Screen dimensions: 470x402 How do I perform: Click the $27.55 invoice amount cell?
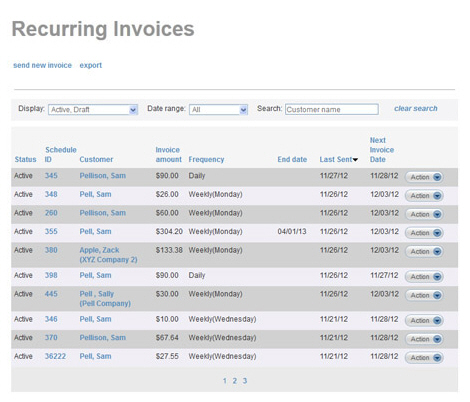[x=167, y=357]
